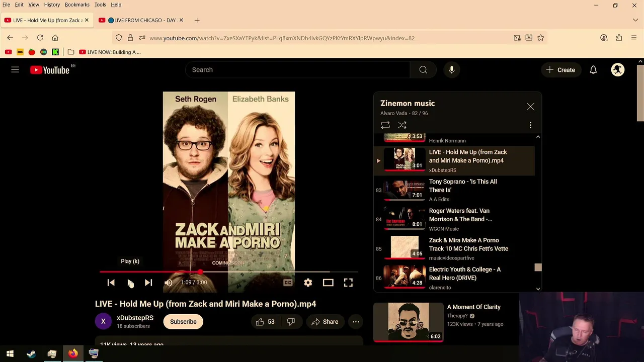
Task: Open the xDubstepRS channel avatar
Action: point(103,322)
